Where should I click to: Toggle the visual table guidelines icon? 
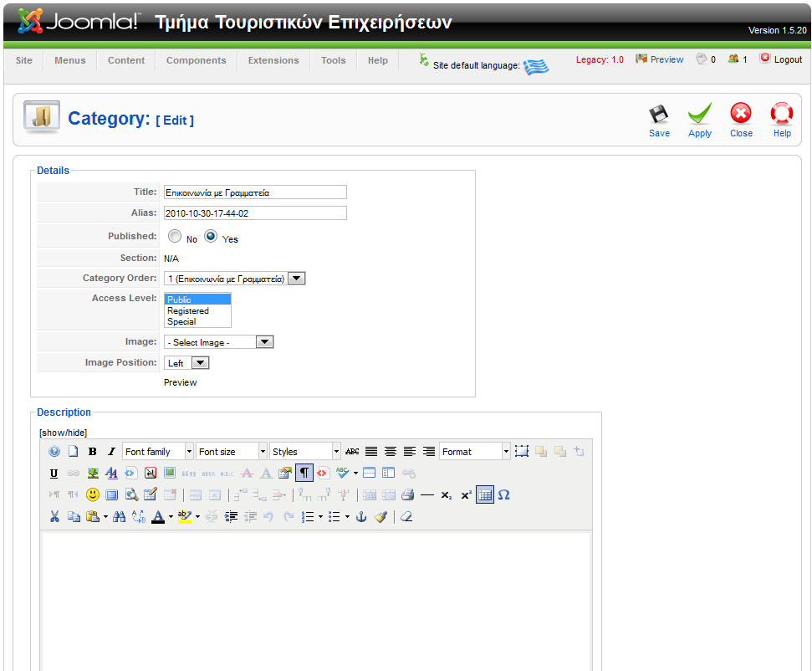click(485, 494)
